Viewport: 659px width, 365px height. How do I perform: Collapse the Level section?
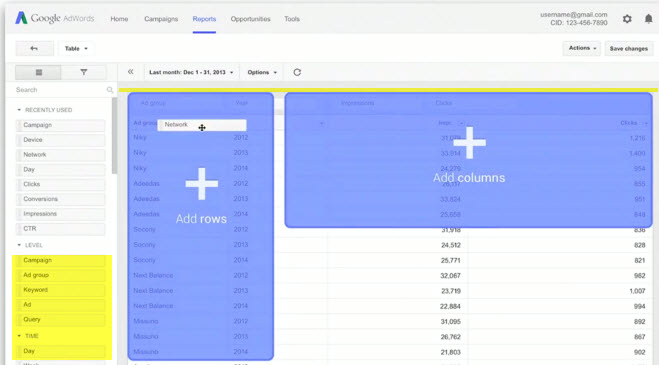pos(19,245)
